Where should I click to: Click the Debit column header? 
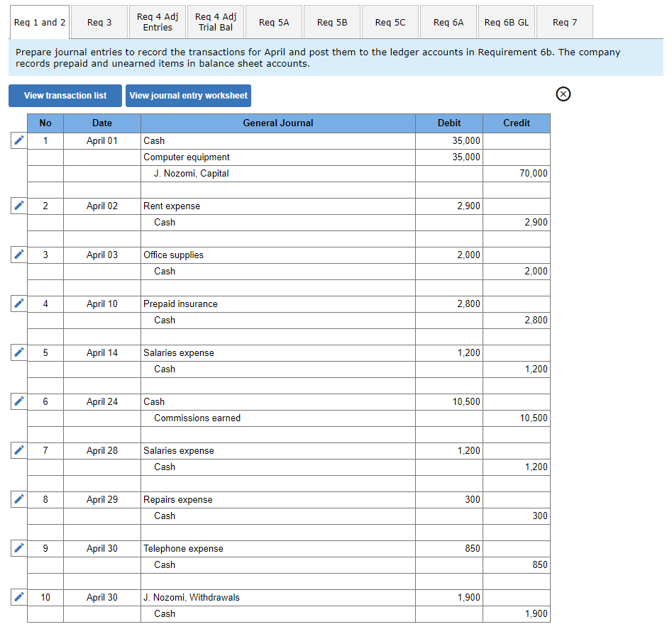[449, 123]
